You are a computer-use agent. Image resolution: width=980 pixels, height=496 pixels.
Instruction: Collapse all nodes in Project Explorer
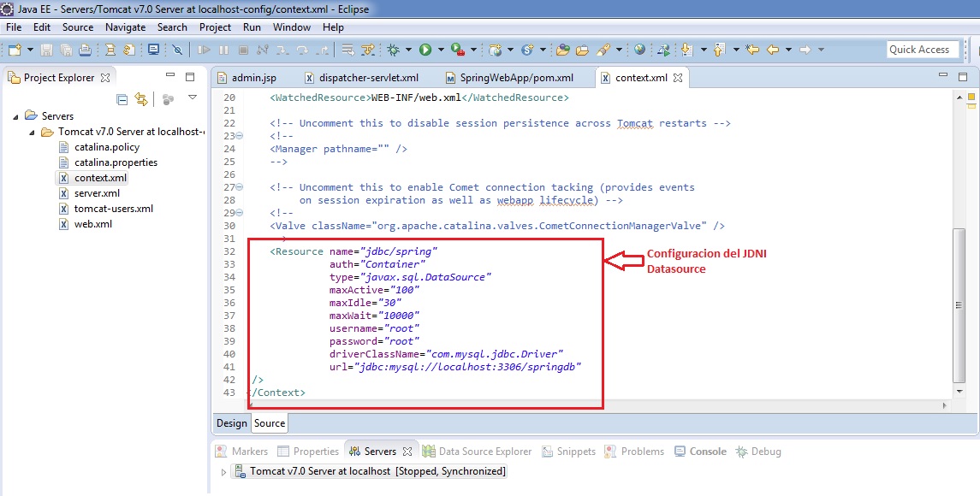click(122, 100)
